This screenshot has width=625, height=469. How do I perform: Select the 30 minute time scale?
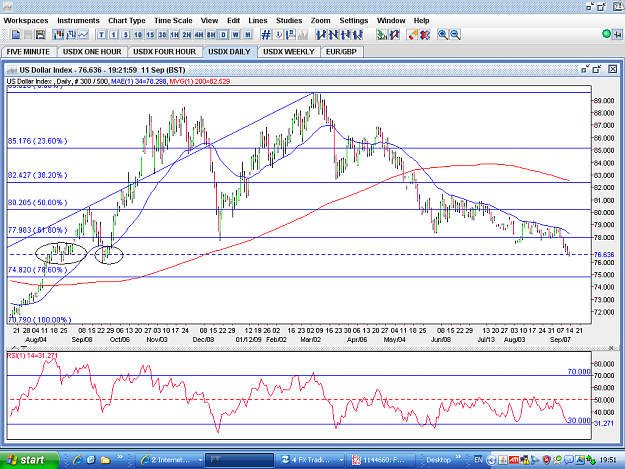(x=162, y=35)
